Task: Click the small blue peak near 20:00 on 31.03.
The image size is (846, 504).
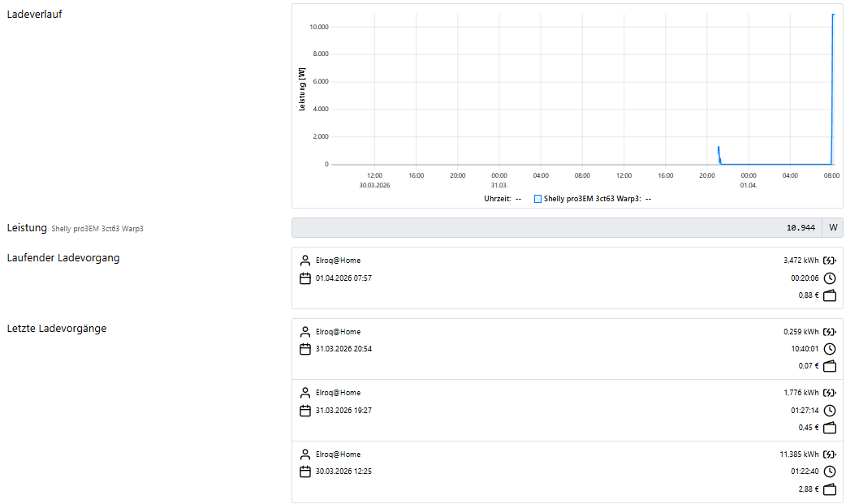Action: point(719,151)
